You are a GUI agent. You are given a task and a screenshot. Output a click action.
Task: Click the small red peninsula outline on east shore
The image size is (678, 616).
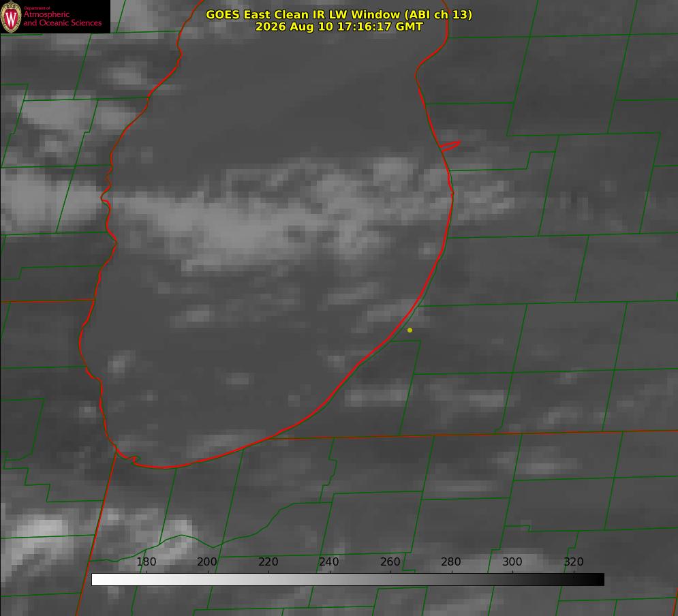click(450, 146)
